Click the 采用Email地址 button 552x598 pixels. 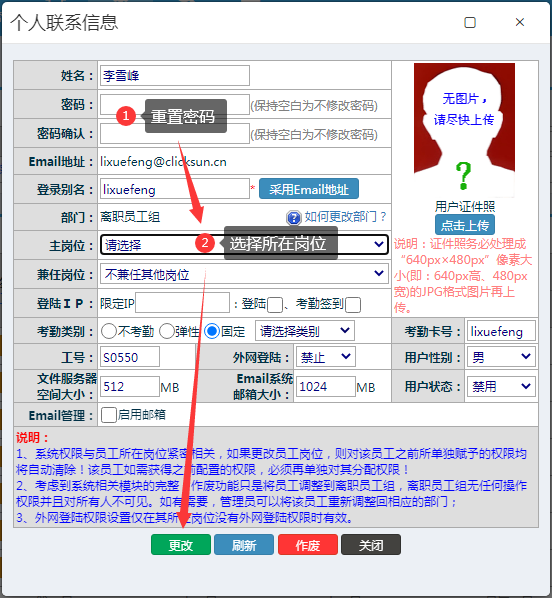[x=309, y=189]
